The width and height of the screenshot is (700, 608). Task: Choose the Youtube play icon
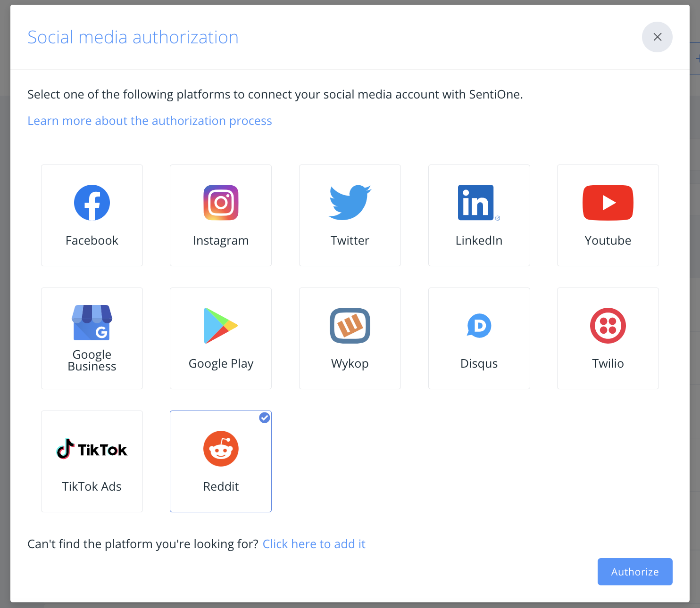[x=608, y=203]
